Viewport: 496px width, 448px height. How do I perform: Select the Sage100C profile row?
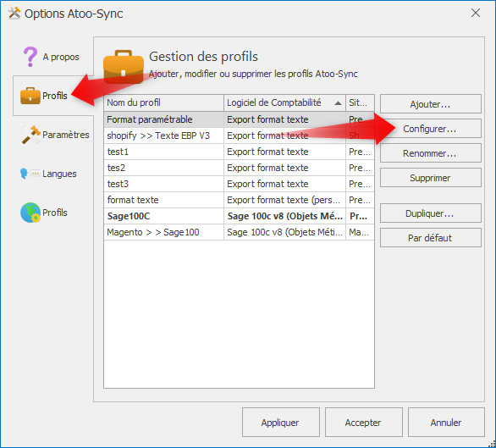tap(240, 216)
